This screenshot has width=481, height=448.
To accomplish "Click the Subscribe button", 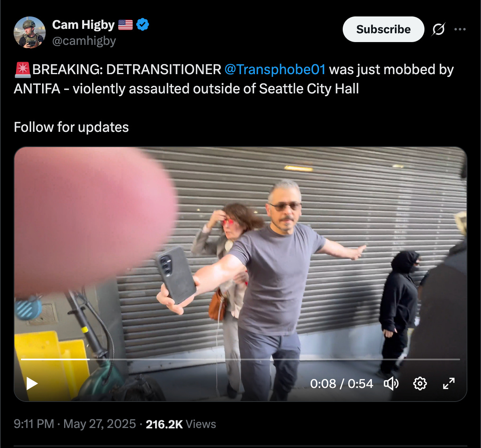I will (383, 29).
